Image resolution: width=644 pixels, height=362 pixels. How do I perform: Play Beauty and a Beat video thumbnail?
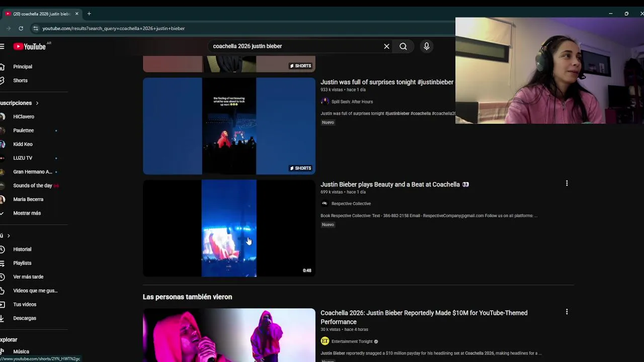point(229,228)
